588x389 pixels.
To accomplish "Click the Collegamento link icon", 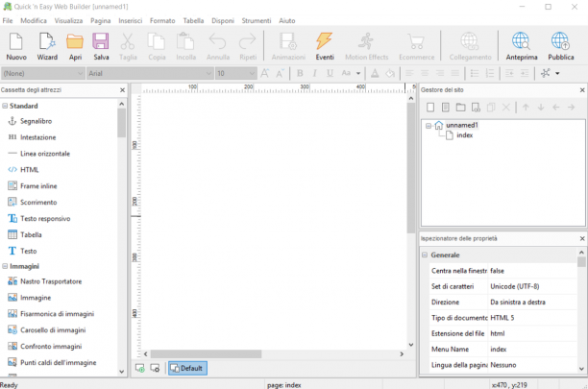I will point(470,46).
